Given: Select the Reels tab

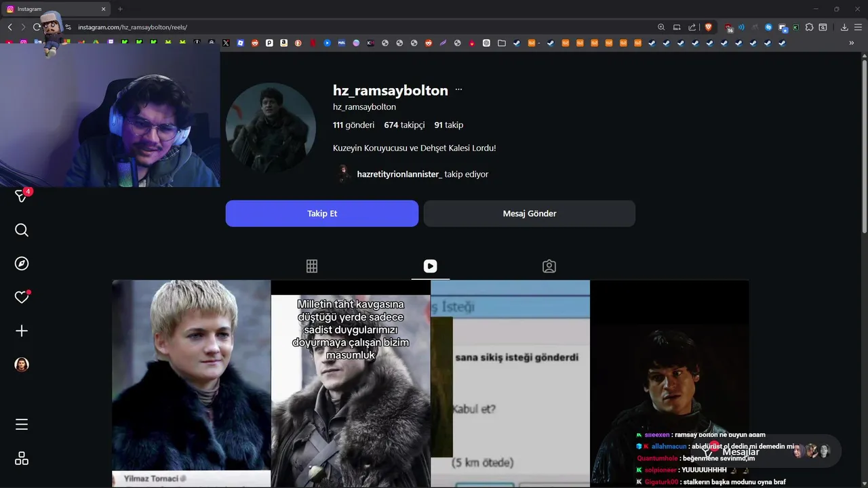Looking at the screenshot, I should point(431,266).
